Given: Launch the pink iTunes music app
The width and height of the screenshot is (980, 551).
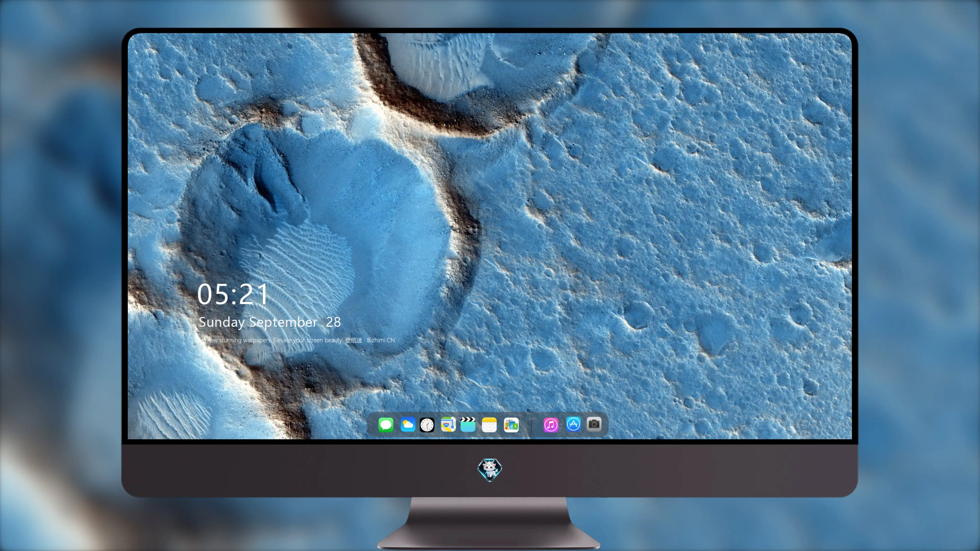Looking at the screenshot, I should point(551,425).
